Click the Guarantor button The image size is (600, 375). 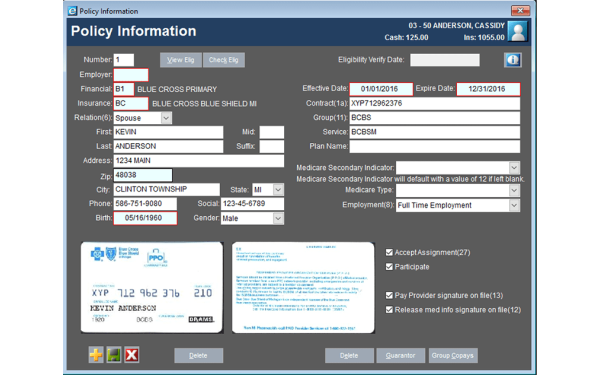click(x=401, y=355)
